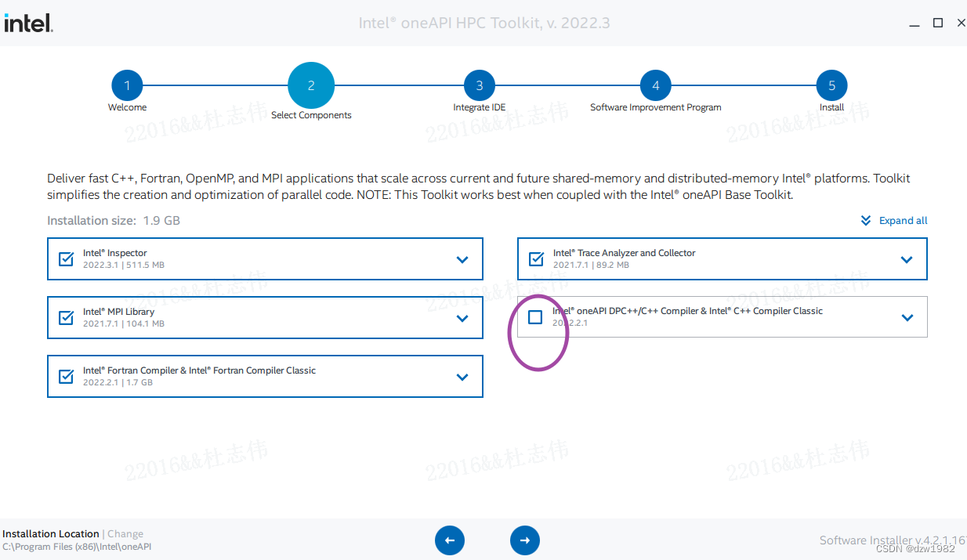Viewport: 967px width, 560px height.
Task: Click step 4 Software Improvement Program circle
Action: 656,86
